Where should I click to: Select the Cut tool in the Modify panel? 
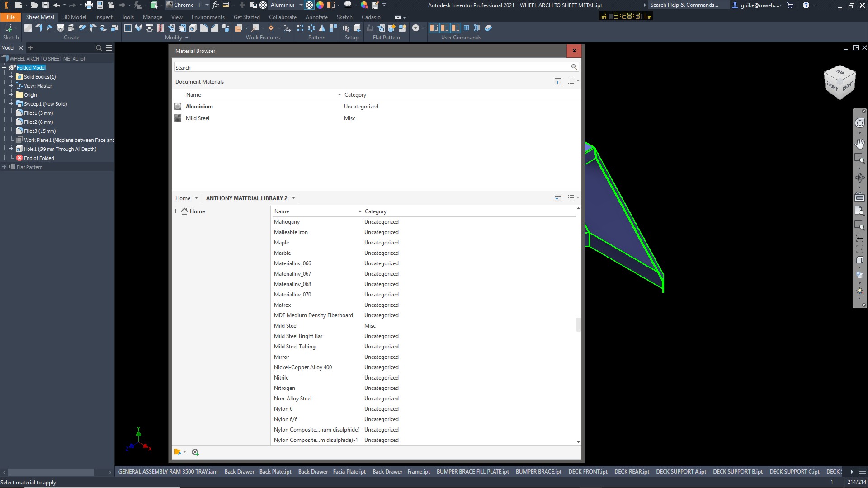tap(128, 28)
